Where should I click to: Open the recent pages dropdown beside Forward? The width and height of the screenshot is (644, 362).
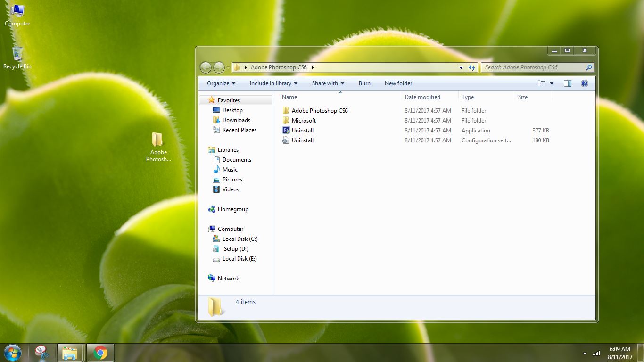[x=229, y=68]
